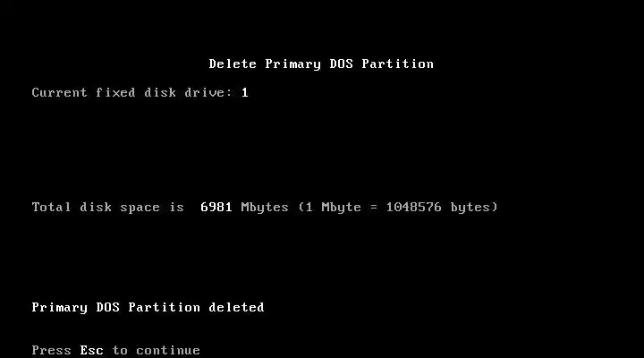This screenshot has width=644, height=358.
Task: Click the Mbytes unit after 6981
Action: click(265, 207)
